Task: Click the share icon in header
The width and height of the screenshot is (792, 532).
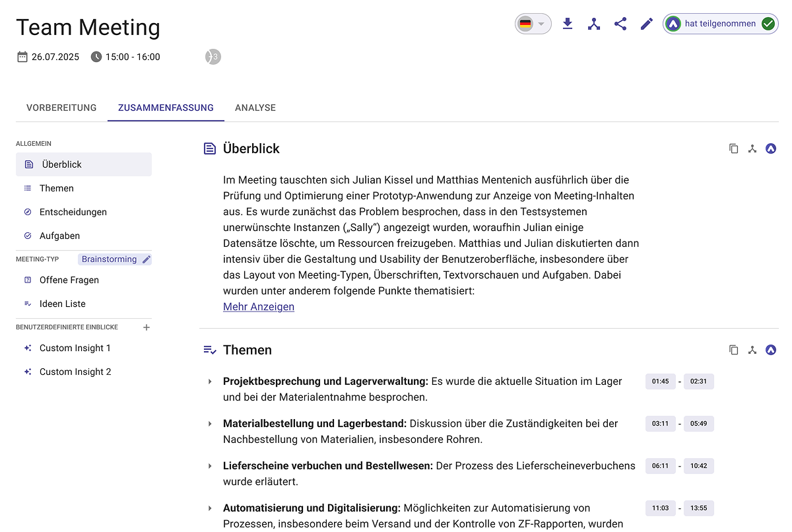Action: pos(620,24)
